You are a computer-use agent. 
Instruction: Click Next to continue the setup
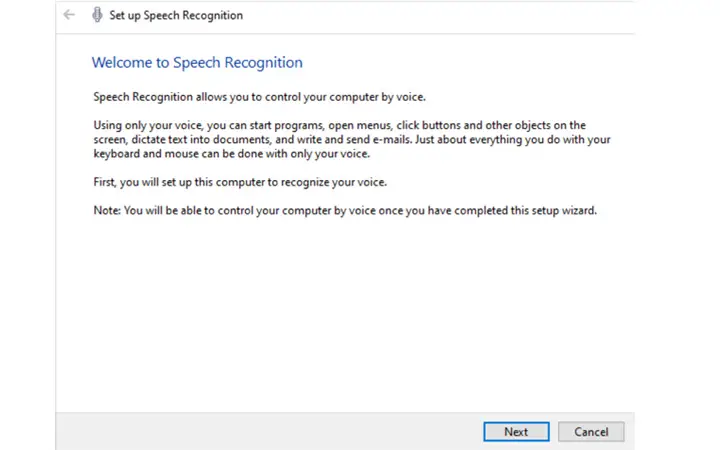pos(516,432)
